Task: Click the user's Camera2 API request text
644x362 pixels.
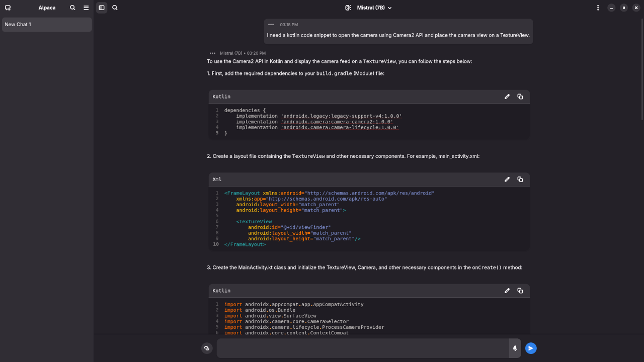Action: click(x=398, y=35)
